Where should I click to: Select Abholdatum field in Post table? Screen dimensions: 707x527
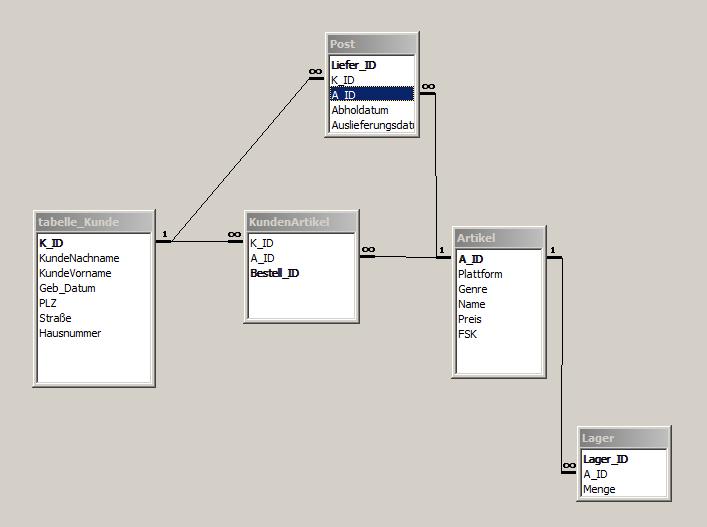(x=372, y=110)
